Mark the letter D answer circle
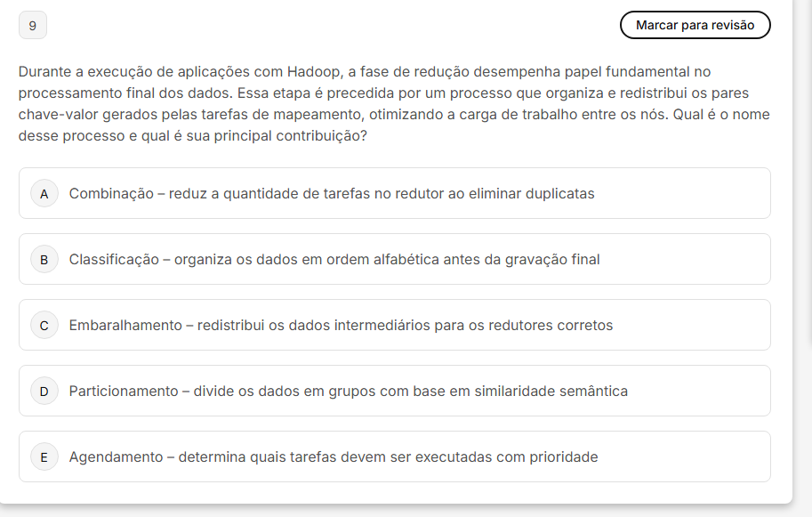This screenshot has height=517, width=812. (44, 391)
